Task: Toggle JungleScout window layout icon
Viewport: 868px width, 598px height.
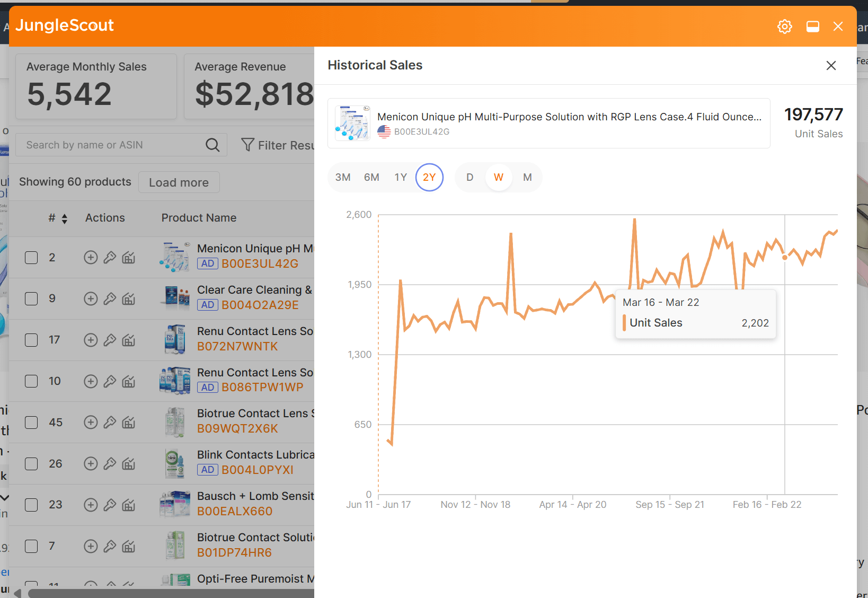Action: click(x=812, y=26)
